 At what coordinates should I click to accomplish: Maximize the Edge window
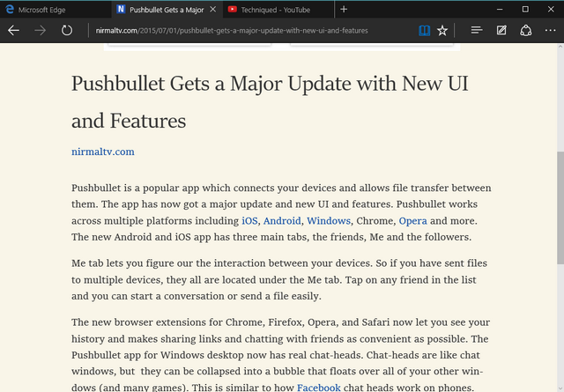pyautogui.click(x=525, y=10)
